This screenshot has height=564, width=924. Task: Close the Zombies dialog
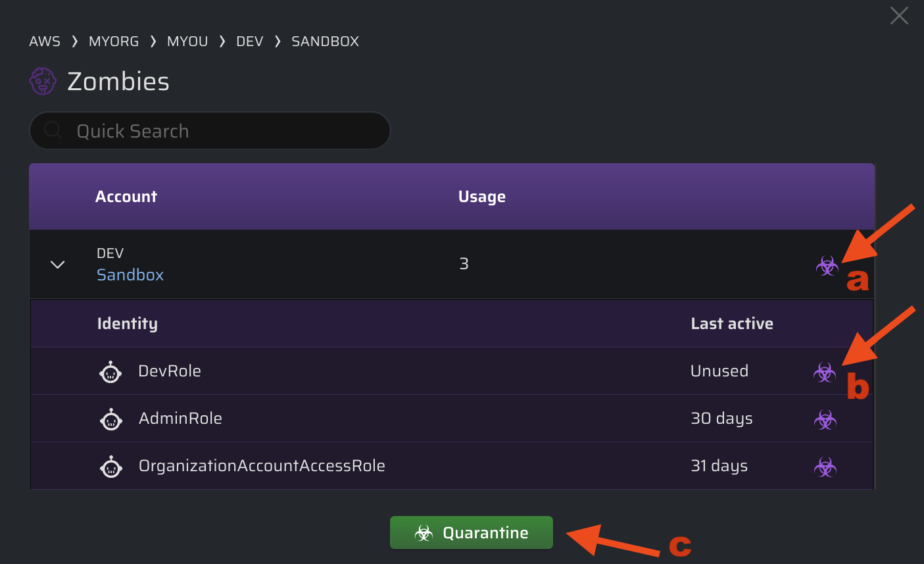coord(899,16)
